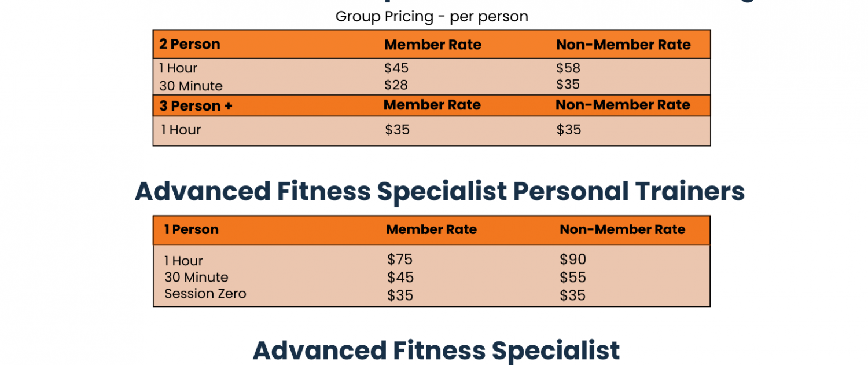Viewport: 868px width, 365px height.
Task: Select the "2 Person" table header
Action: coord(190,45)
